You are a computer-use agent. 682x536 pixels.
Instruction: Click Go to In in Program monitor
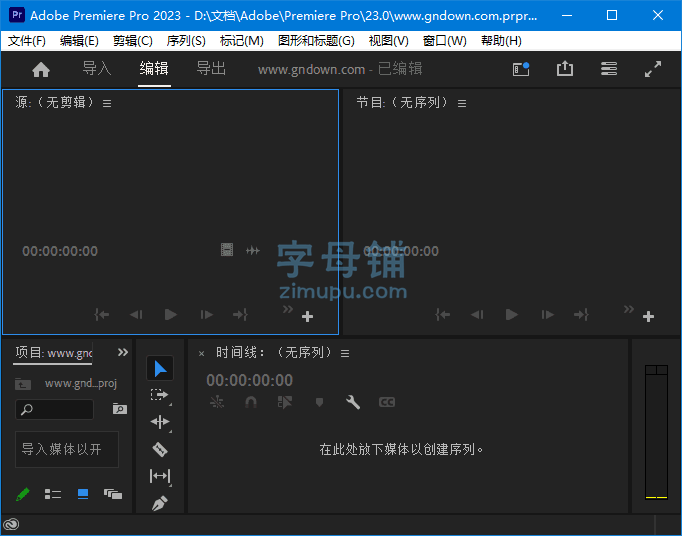pos(442,314)
